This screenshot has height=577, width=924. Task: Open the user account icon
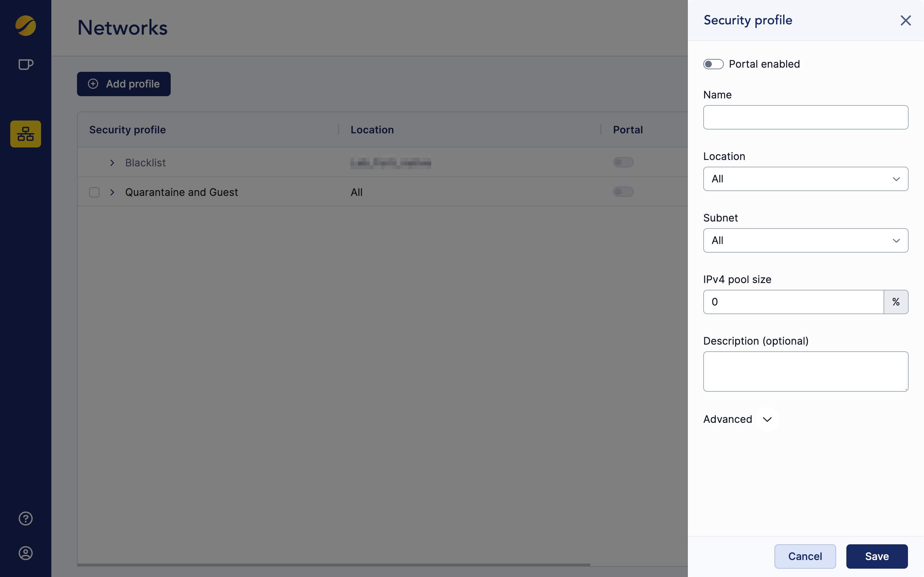[x=25, y=553]
